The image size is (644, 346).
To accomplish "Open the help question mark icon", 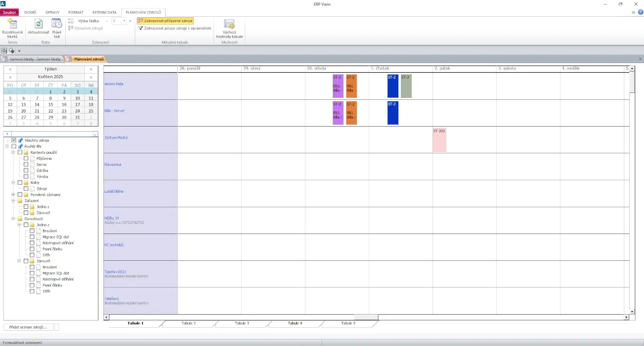I will click(640, 12).
